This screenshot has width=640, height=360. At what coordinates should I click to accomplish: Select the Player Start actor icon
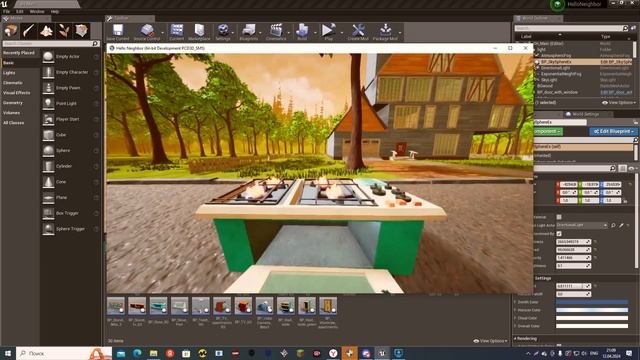[x=48, y=119]
